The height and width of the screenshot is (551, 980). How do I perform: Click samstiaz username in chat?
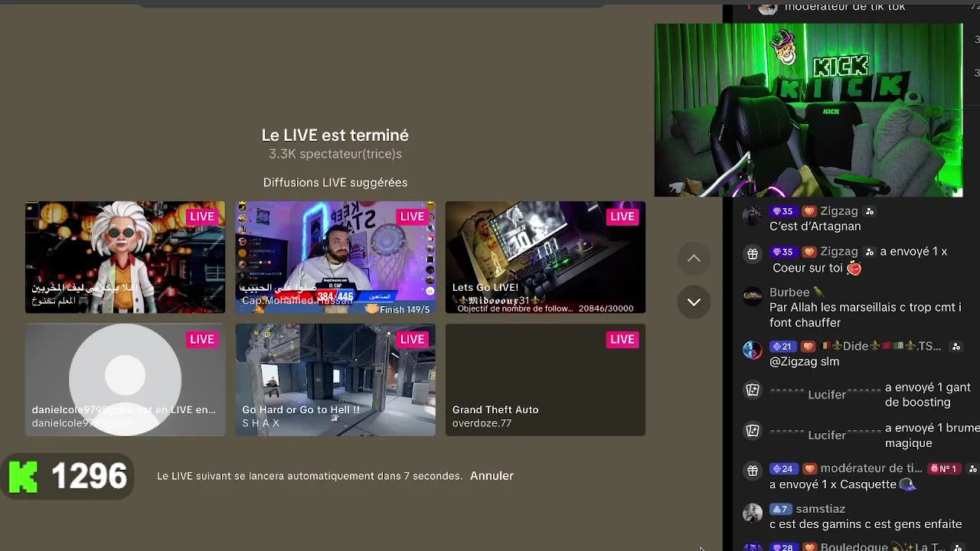point(820,509)
